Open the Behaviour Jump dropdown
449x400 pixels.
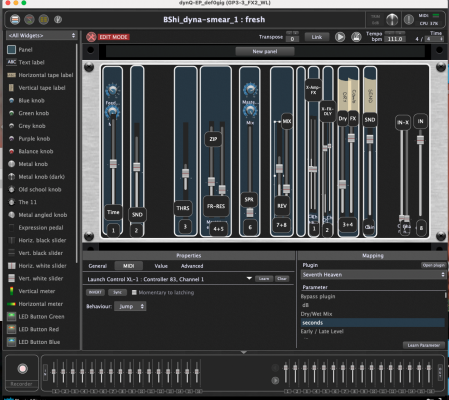click(x=130, y=306)
